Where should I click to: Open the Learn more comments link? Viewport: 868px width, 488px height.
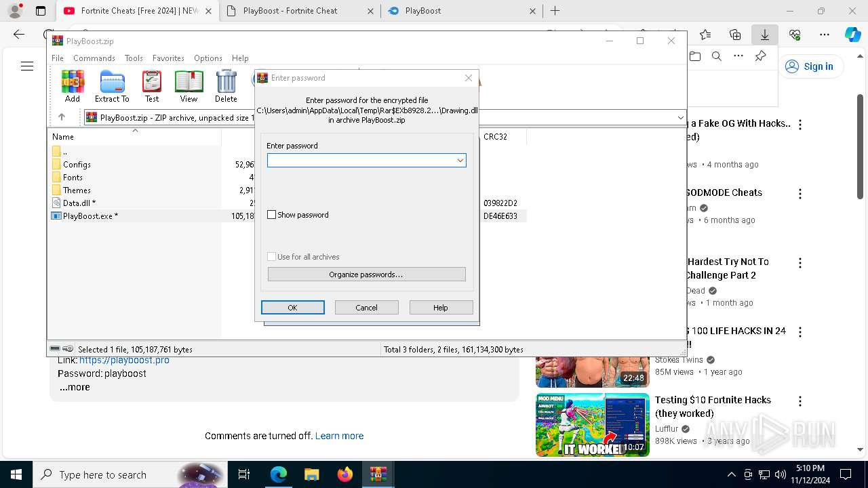click(x=339, y=436)
